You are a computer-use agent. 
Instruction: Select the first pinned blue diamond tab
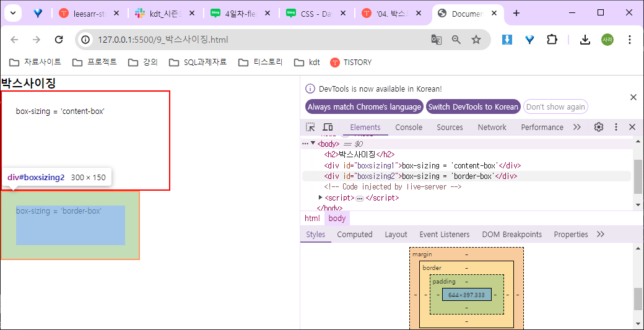coord(38,14)
